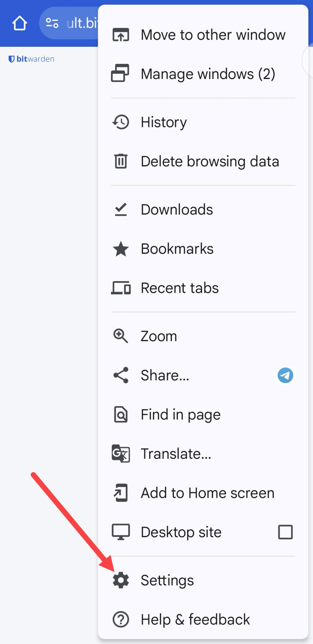Image resolution: width=313 pixels, height=644 pixels.
Task: Open the Zoom menu option
Action: click(203, 336)
